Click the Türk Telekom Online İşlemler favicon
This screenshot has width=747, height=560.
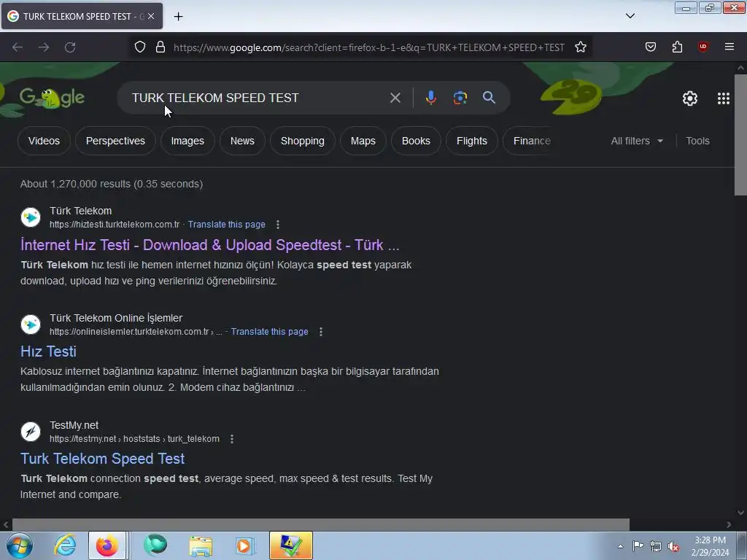31,324
